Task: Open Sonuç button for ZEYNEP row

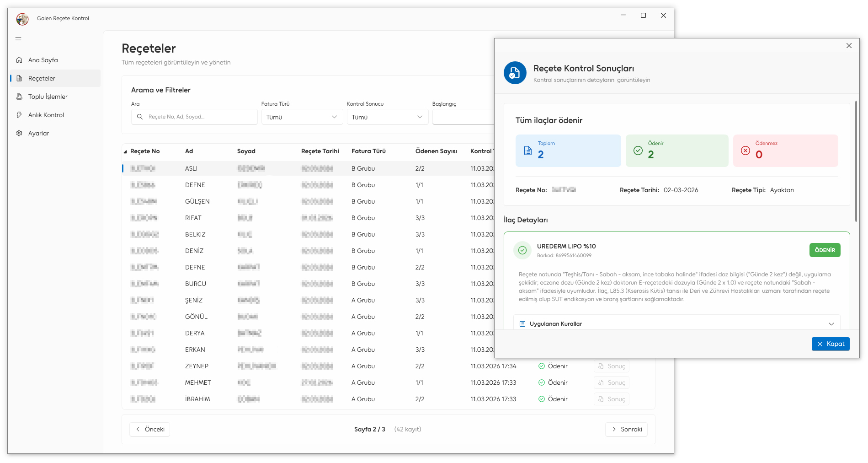Action: point(612,366)
